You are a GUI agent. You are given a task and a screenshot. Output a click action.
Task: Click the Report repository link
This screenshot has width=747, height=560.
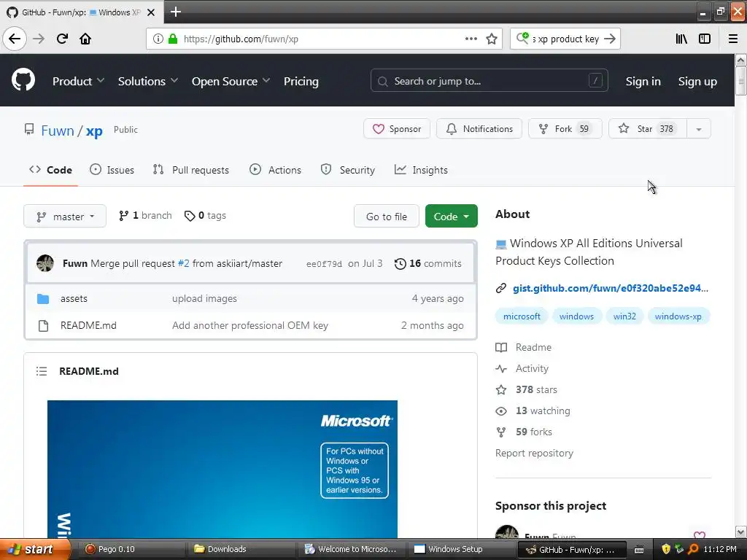pos(534,453)
